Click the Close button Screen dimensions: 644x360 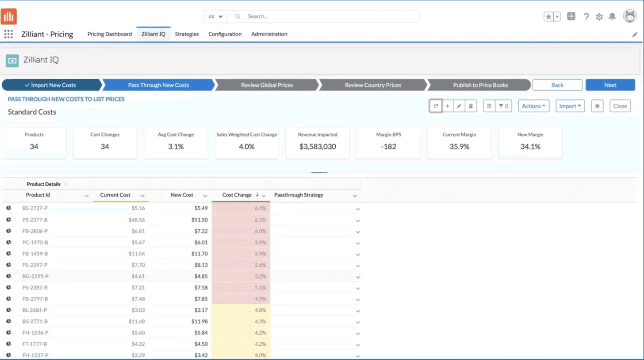click(x=620, y=106)
